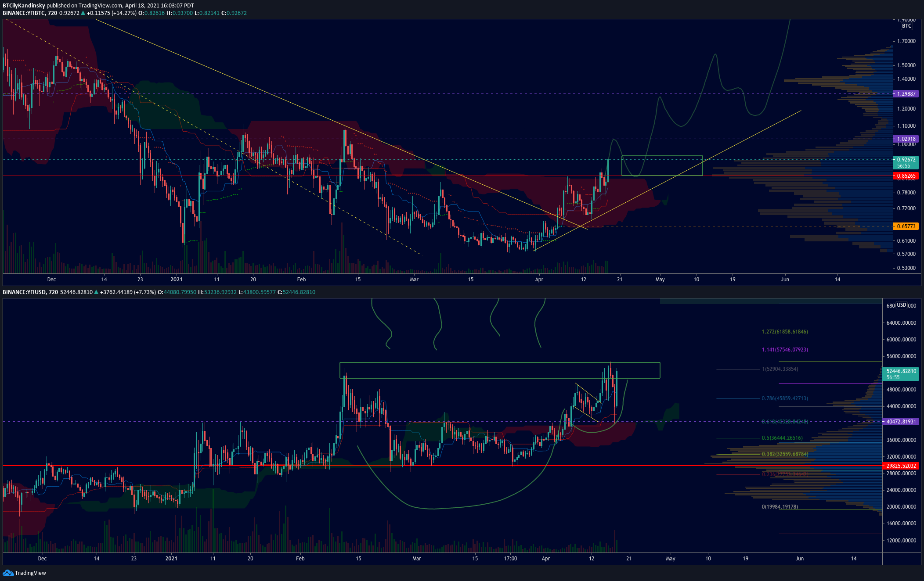Select the 0.786(45859.42713) Fibonacci level text
Viewport: 924px width, 581px height.
tap(785, 398)
